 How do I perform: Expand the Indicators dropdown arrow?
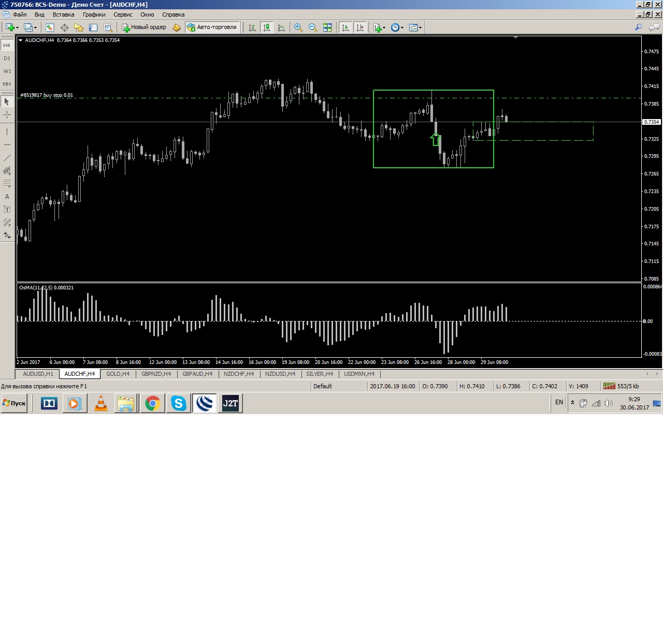[x=384, y=28]
